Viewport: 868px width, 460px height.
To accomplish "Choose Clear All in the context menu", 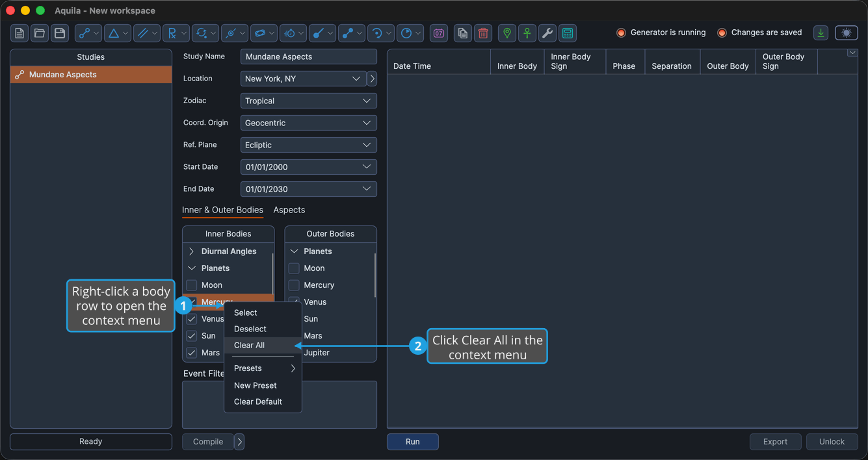I will [263, 345].
